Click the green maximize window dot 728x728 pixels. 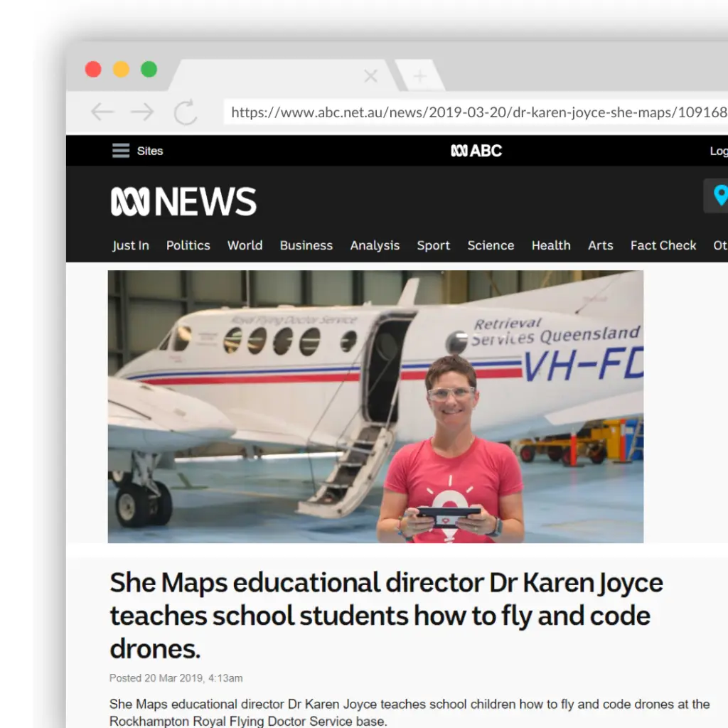point(149,69)
